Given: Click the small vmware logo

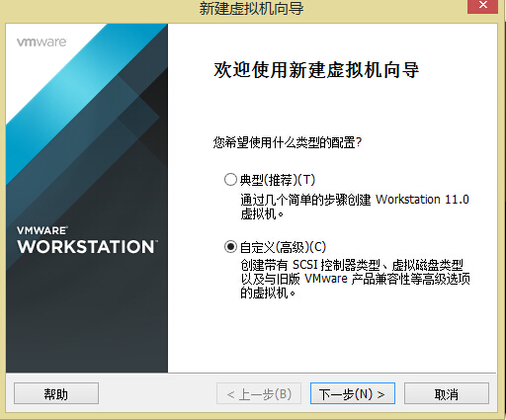Looking at the screenshot, I should (x=42, y=42).
